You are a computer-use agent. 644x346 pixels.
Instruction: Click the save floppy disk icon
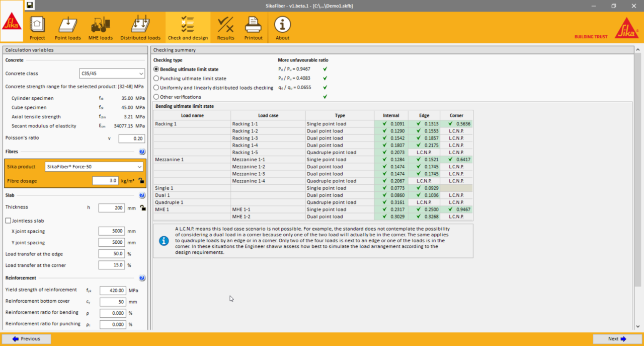[30, 6]
